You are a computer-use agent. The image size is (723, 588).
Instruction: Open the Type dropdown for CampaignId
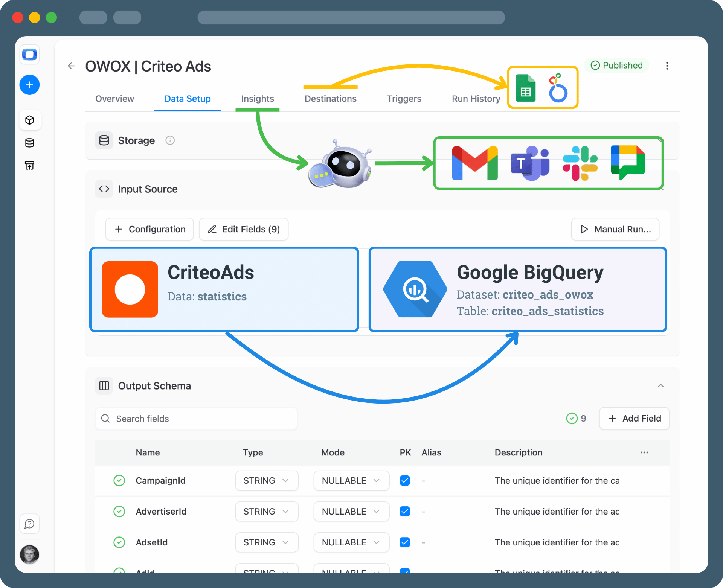pyautogui.click(x=267, y=481)
